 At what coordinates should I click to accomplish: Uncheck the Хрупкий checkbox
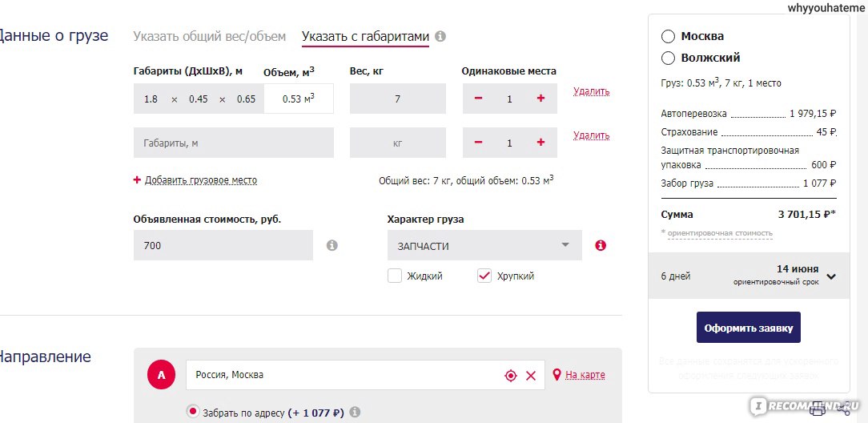point(484,276)
